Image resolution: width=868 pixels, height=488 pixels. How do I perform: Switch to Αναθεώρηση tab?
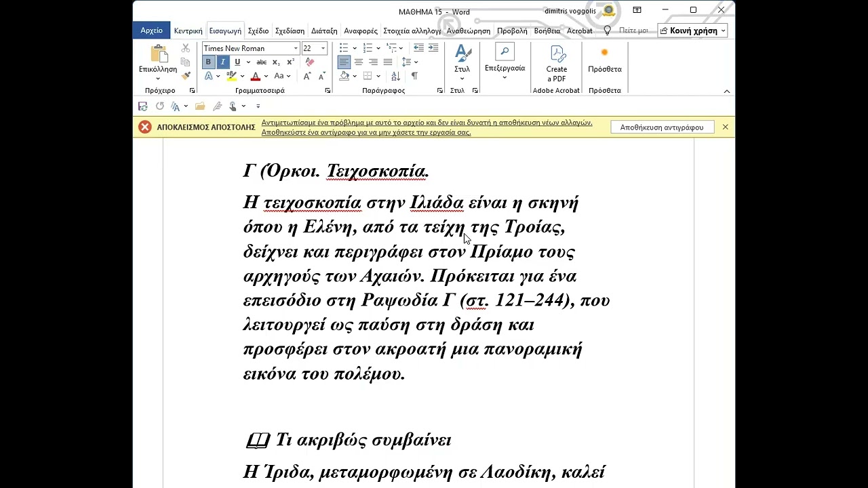tap(469, 31)
